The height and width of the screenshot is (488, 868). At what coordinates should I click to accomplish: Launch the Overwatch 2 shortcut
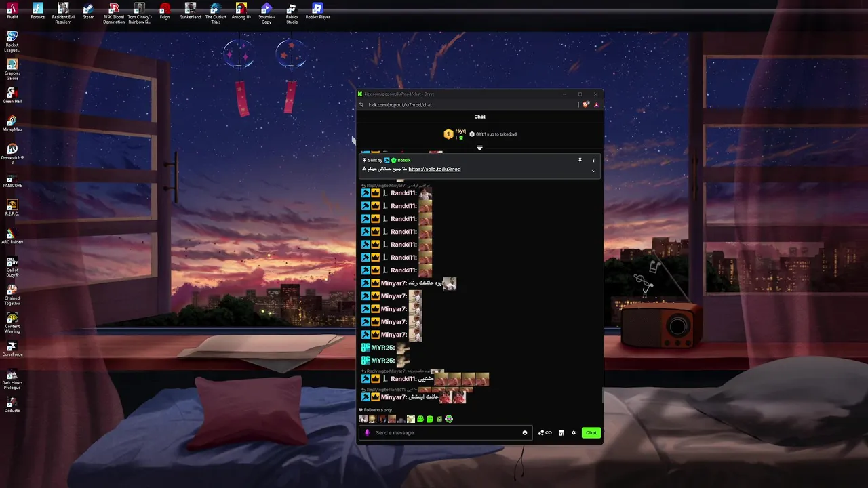click(12, 154)
